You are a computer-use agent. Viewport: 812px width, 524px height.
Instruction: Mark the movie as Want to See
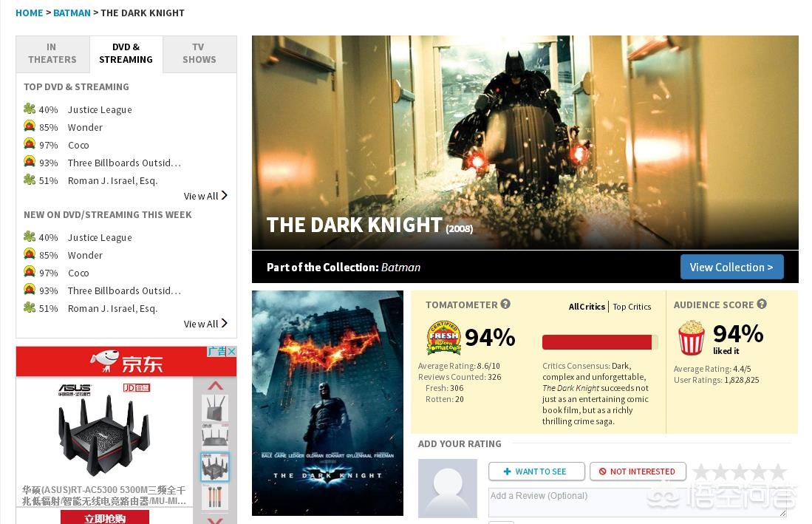click(x=536, y=472)
